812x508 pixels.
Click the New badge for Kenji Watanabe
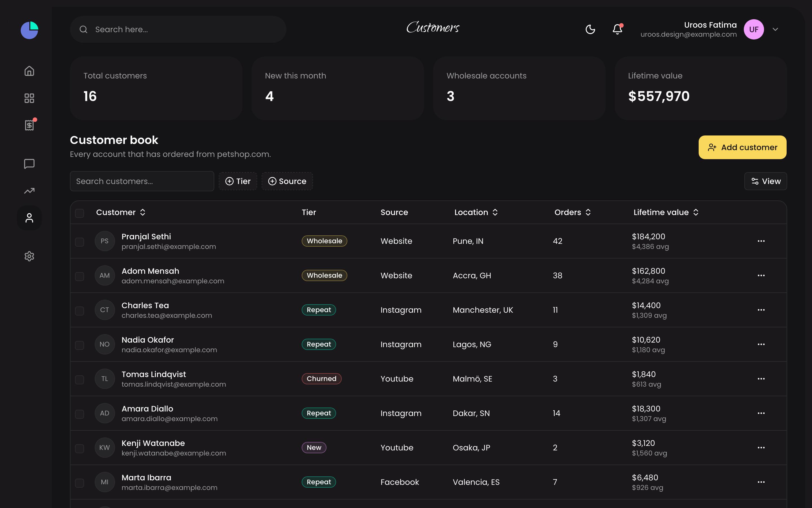[x=314, y=448]
